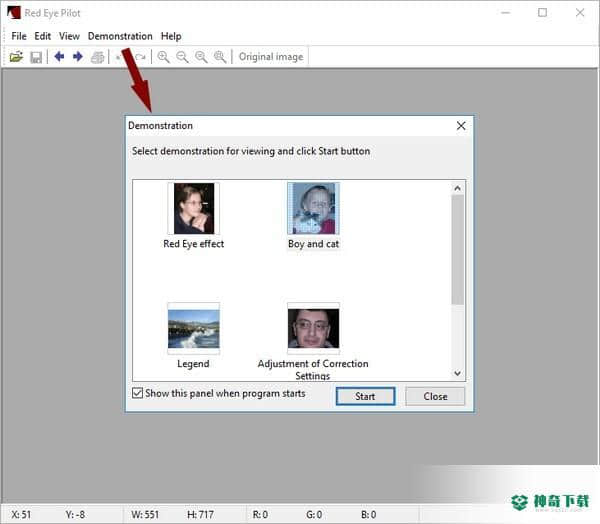The height and width of the screenshot is (524, 600).
Task: Uncheck Show this panel when program starts
Action: [x=137, y=393]
